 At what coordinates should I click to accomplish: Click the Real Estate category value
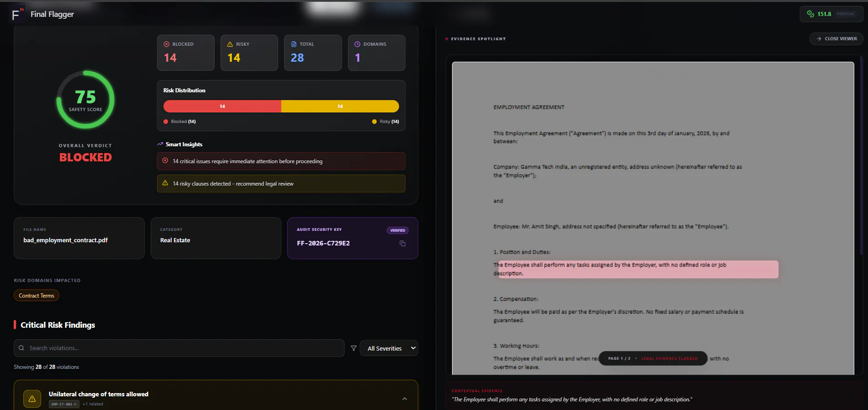coord(175,240)
